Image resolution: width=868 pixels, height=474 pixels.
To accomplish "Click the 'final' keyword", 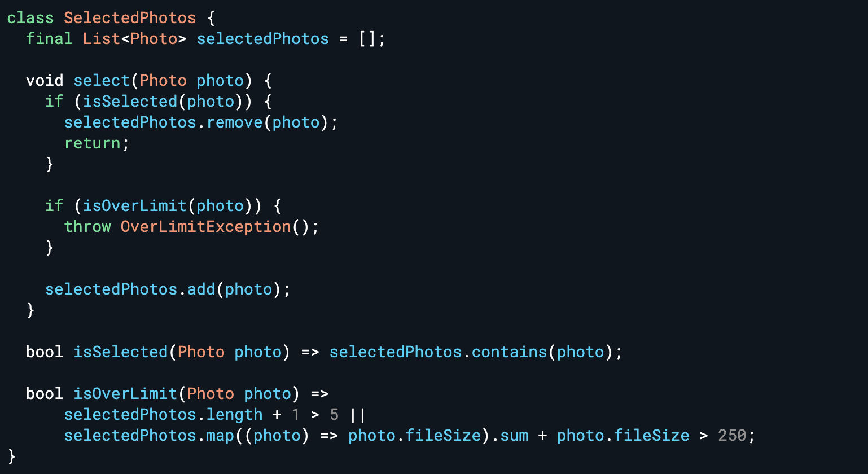I will pos(50,39).
